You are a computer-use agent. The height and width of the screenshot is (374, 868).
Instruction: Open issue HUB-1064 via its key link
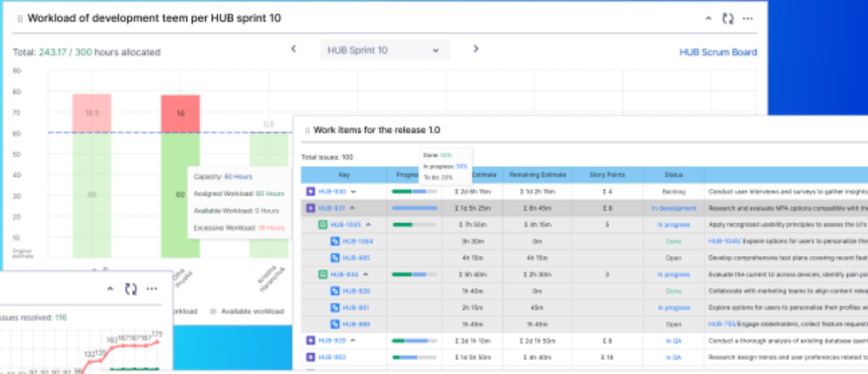(358, 241)
